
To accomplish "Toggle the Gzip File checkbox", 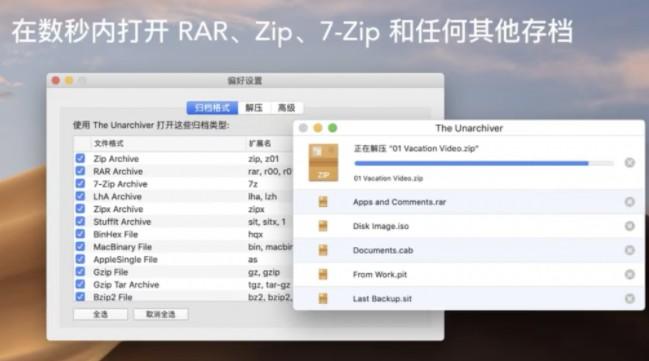I will (x=80, y=272).
